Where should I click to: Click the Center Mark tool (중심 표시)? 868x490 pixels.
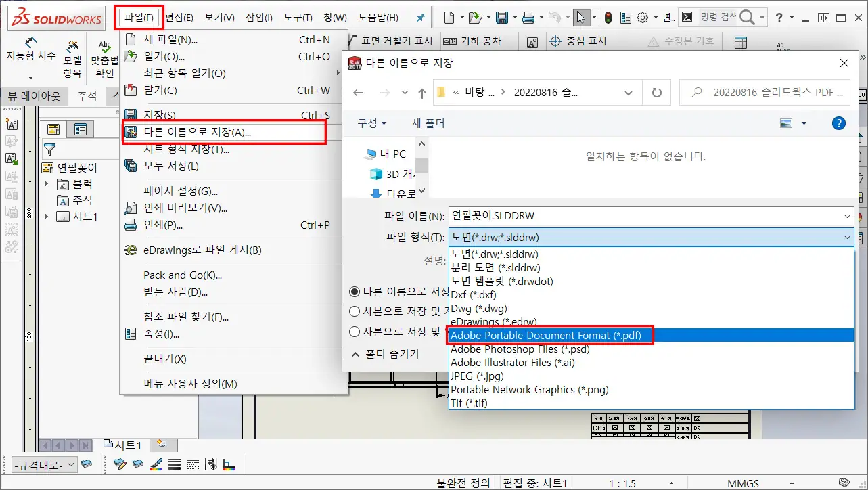pyautogui.click(x=577, y=41)
